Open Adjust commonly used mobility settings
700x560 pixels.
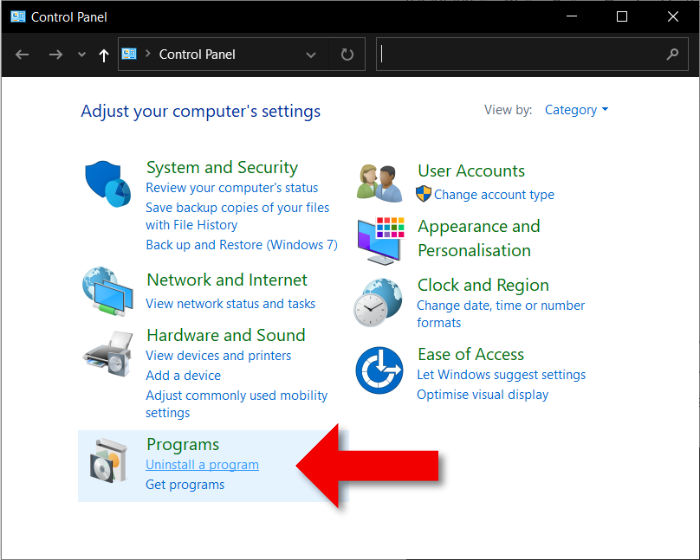pos(237,404)
